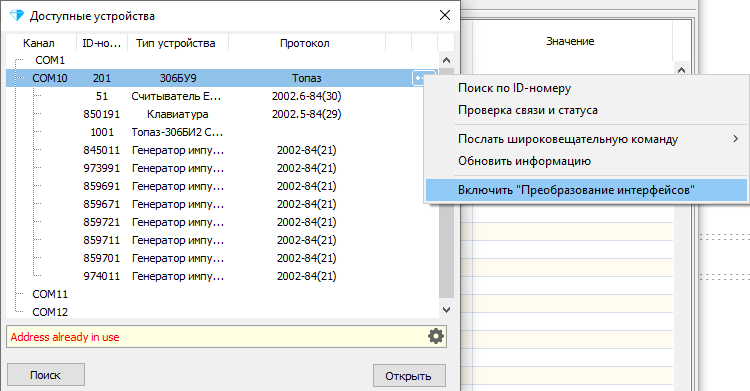Click 'Обновить информацию' menu entry

point(524,161)
